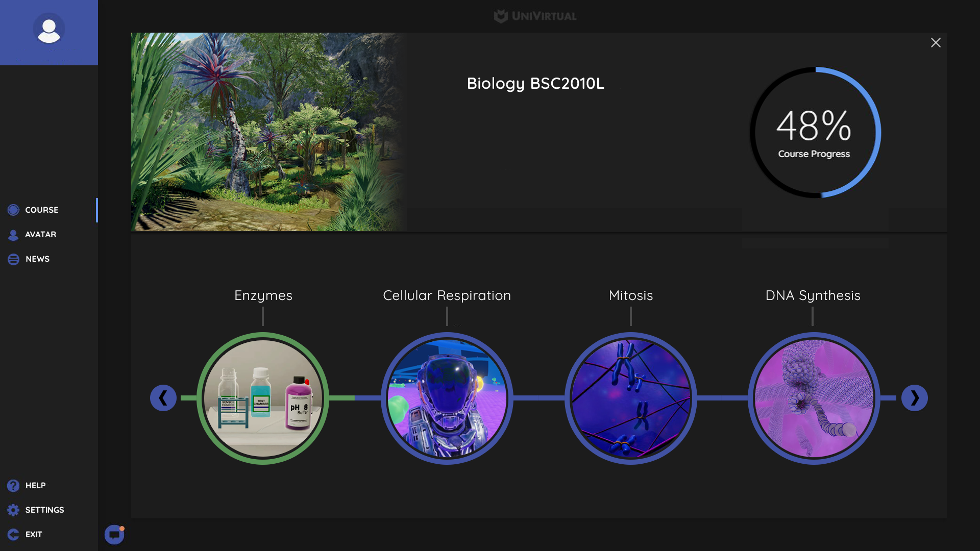Open the Enzymes lab thumbnail

[x=263, y=398]
